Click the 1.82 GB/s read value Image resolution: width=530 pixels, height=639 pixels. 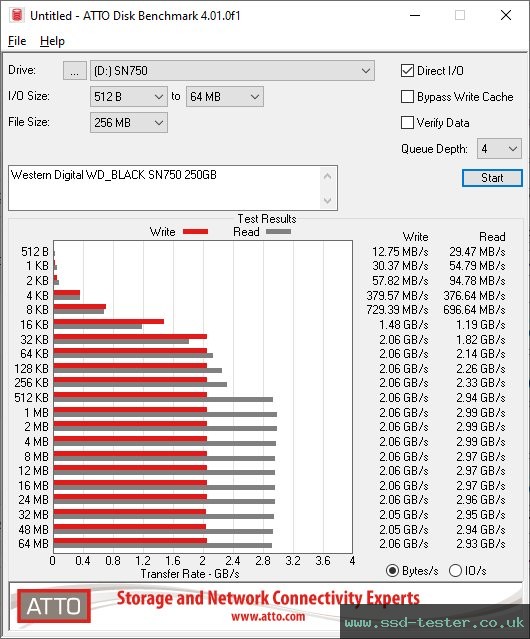481,339
